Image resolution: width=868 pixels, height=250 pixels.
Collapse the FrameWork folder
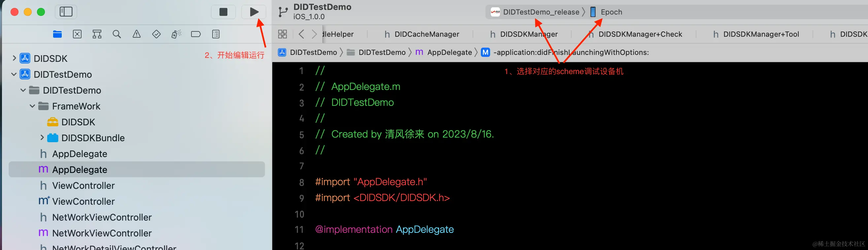pyautogui.click(x=32, y=106)
